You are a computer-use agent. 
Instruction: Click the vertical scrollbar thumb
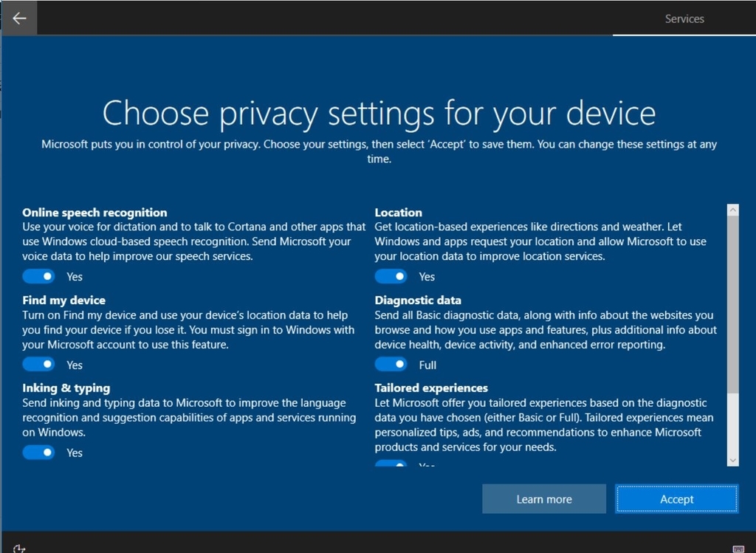[733, 304]
